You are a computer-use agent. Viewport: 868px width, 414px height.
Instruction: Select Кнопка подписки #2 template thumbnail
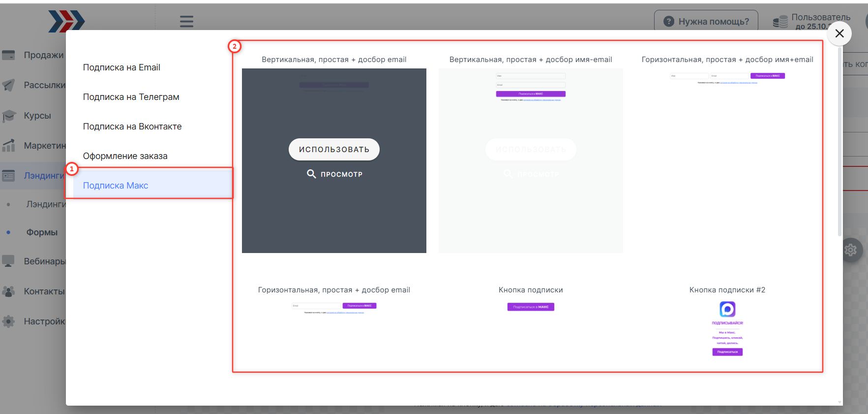click(727, 328)
